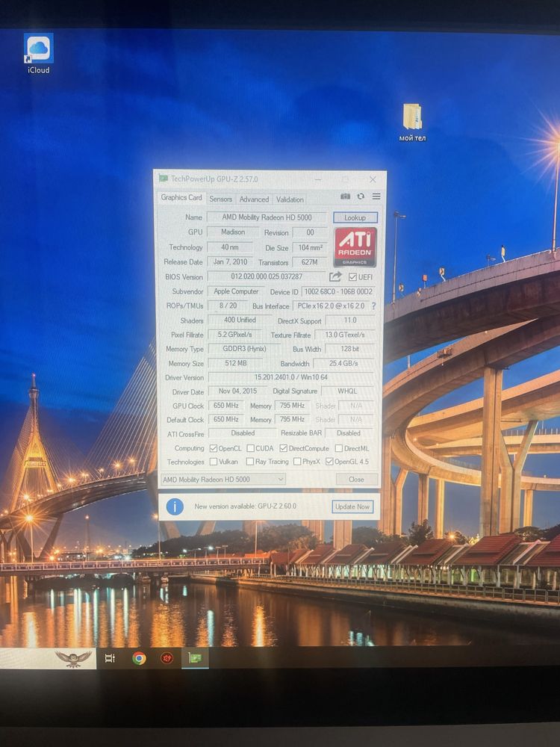Click the Driver Version field

(x=291, y=377)
